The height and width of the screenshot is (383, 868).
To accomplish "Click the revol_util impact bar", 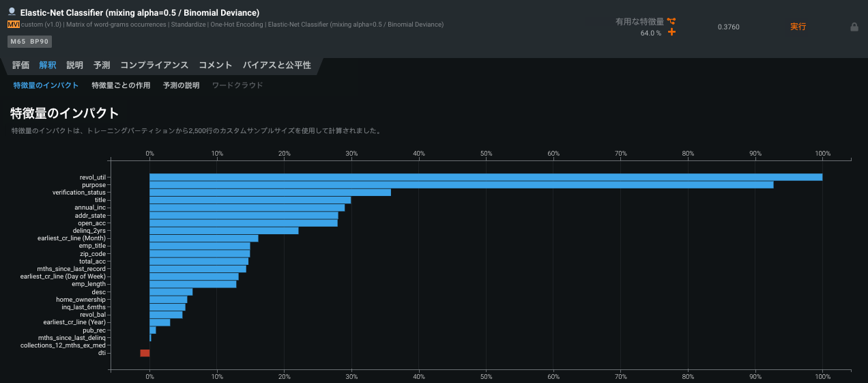I will click(x=485, y=178).
